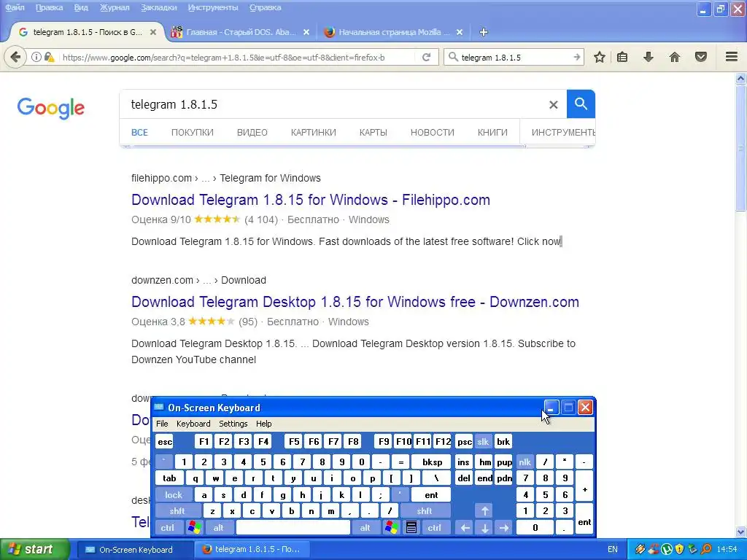Click the go arrow in Firefox search bar
This screenshot has height=560, width=747.
(577, 57)
